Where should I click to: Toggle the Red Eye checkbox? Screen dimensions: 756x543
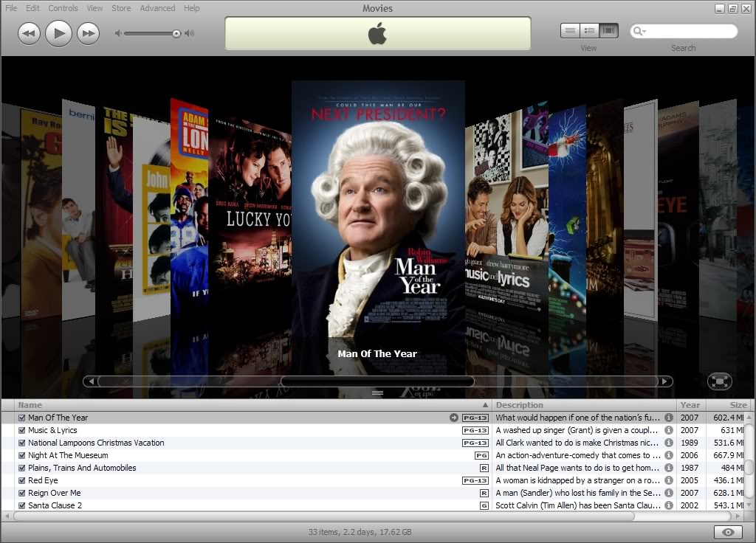pyautogui.click(x=21, y=480)
